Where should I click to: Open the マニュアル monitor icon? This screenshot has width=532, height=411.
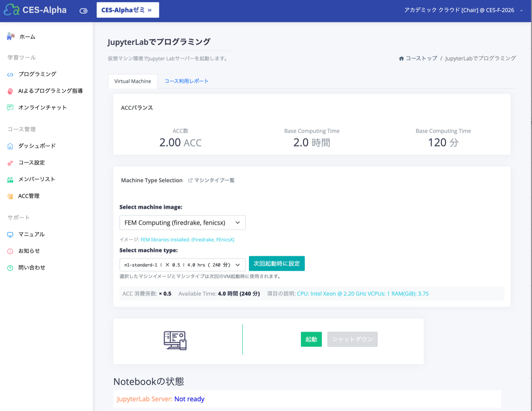pos(10,234)
